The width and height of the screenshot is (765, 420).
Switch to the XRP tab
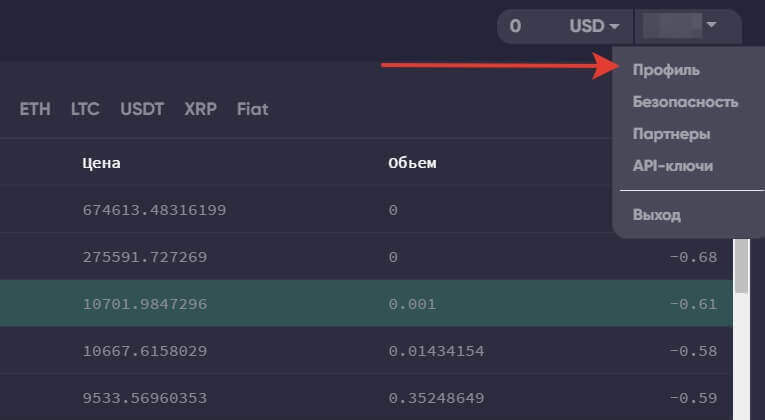tap(200, 109)
